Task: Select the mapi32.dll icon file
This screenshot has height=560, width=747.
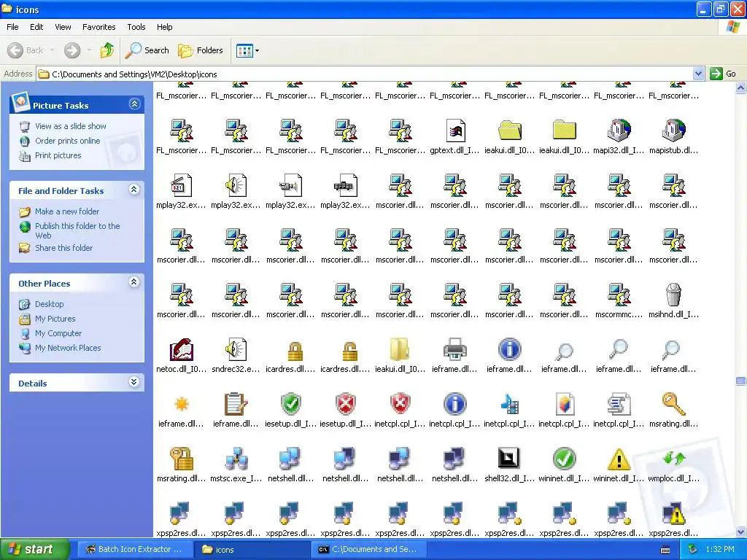Action: coord(619,131)
